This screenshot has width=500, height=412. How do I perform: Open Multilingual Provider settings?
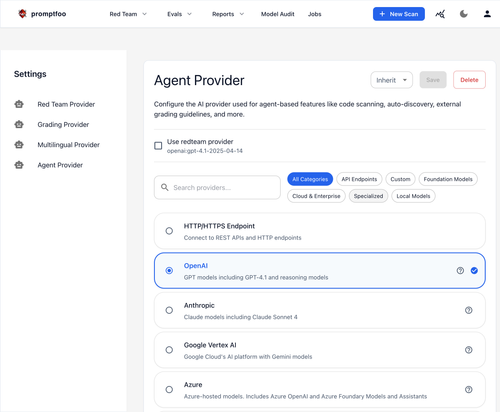(x=68, y=145)
